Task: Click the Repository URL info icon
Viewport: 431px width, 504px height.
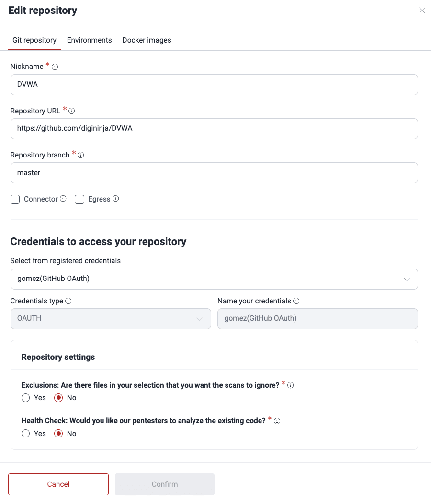Action: (72, 111)
